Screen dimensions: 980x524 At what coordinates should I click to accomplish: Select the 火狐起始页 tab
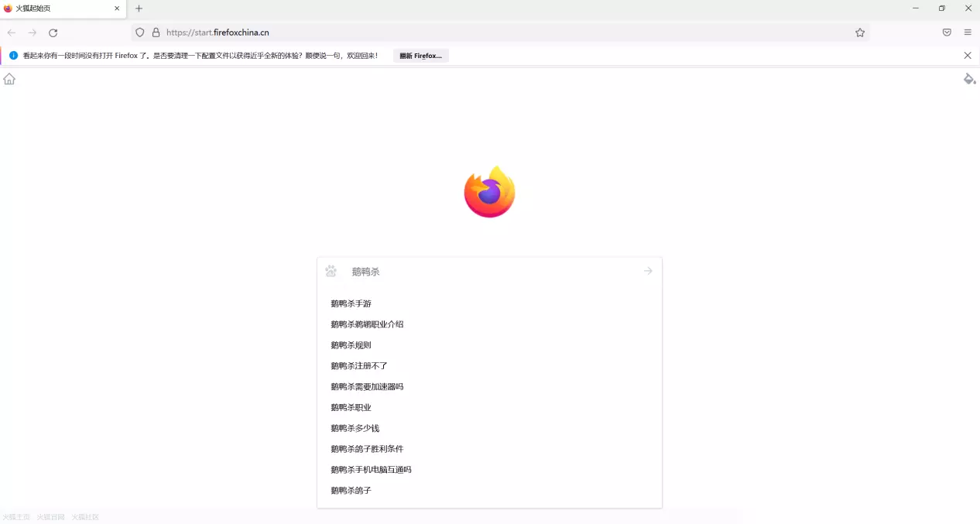pyautogui.click(x=63, y=9)
